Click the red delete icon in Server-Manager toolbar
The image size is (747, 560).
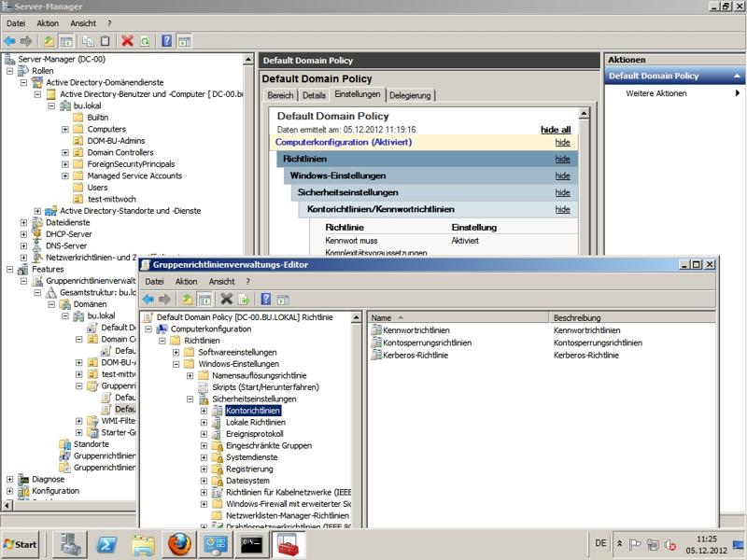coord(128,41)
